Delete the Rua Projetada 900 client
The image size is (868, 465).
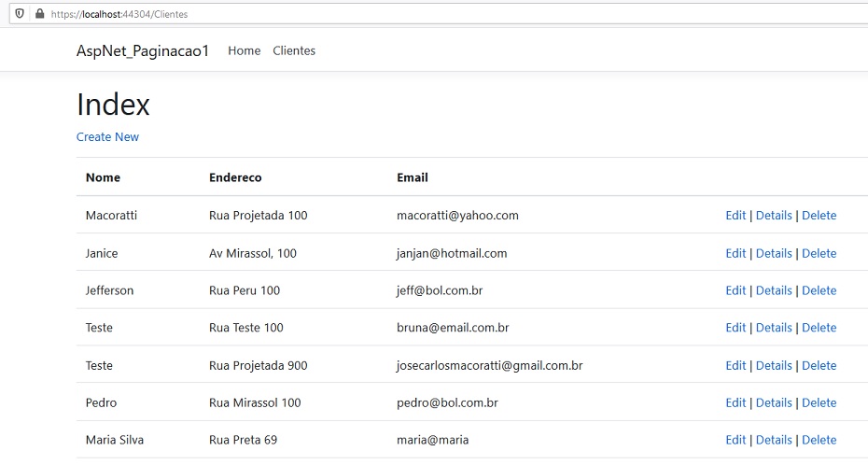click(819, 365)
